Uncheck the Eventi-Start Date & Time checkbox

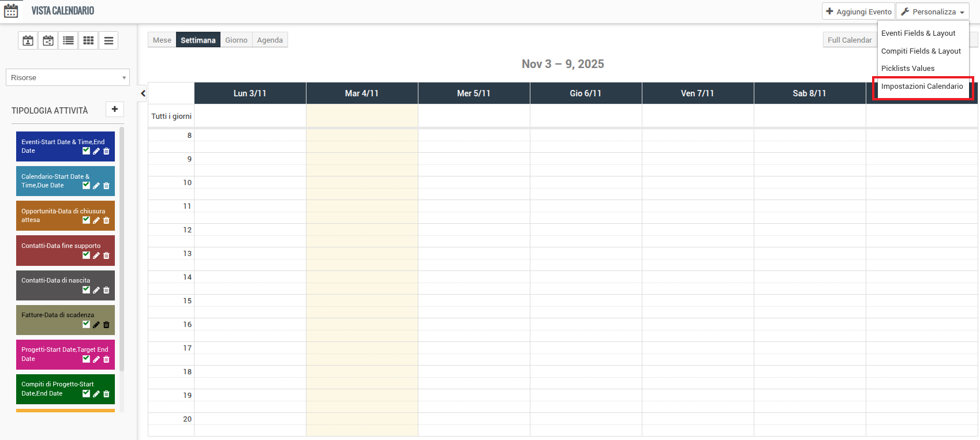(86, 151)
